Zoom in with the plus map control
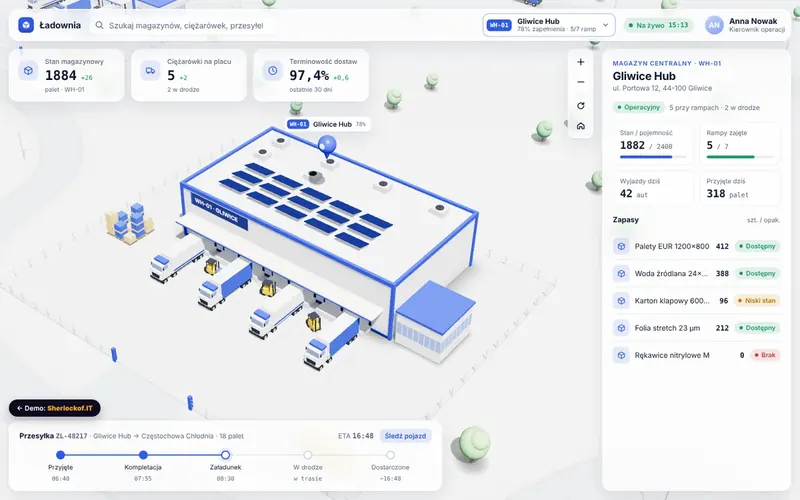This screenshot has height=500, width=800. pyautogui.click(x=581, y=62)
